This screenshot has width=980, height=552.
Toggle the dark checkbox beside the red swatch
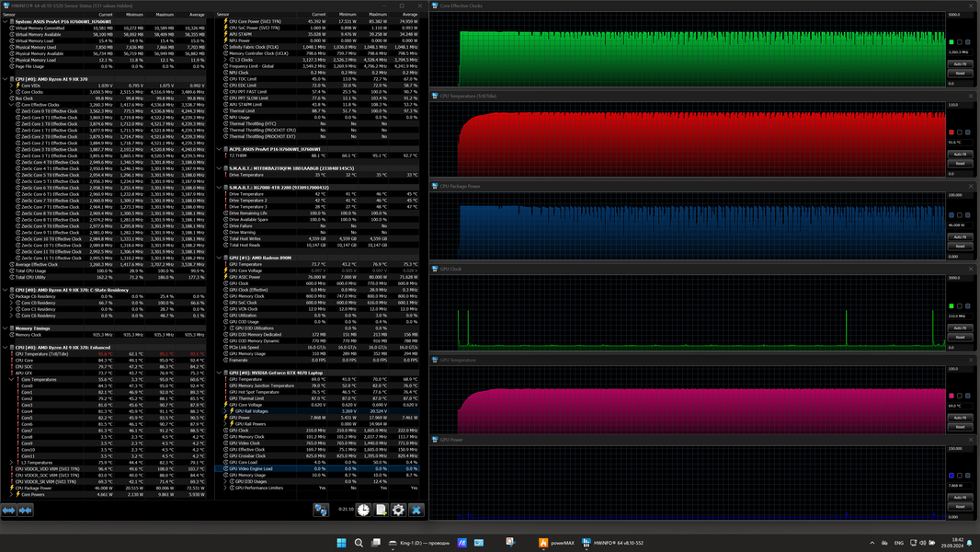point(960,132)
